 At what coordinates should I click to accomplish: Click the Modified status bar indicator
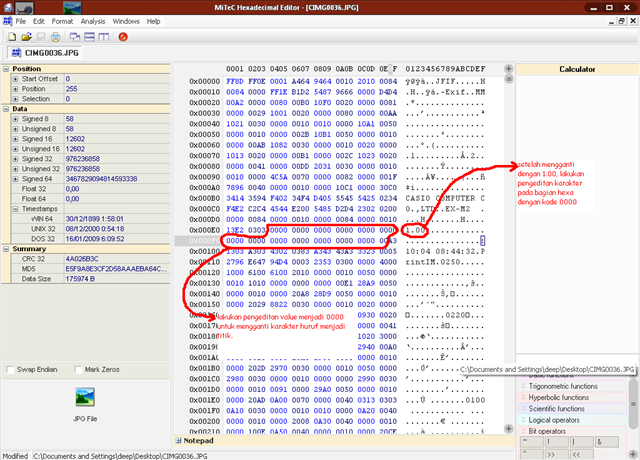(15, 456)
